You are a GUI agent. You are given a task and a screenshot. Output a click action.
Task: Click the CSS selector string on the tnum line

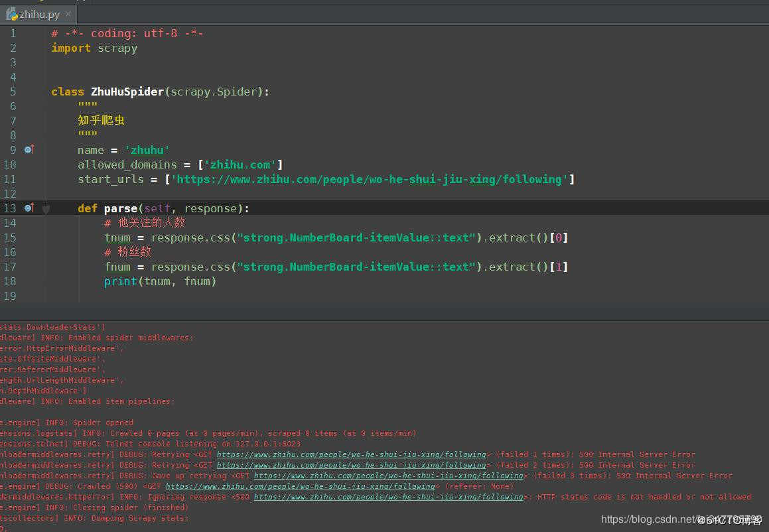pyautogui.click(x=356, y=237)
